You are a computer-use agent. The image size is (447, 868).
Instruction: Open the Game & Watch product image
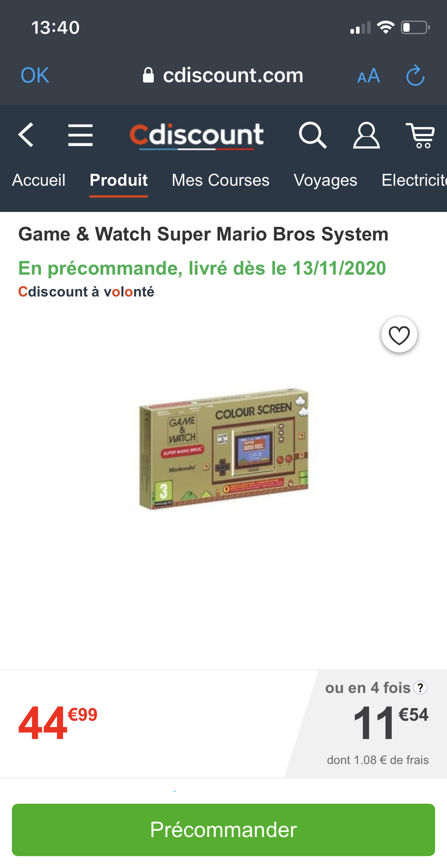[223, 448]
